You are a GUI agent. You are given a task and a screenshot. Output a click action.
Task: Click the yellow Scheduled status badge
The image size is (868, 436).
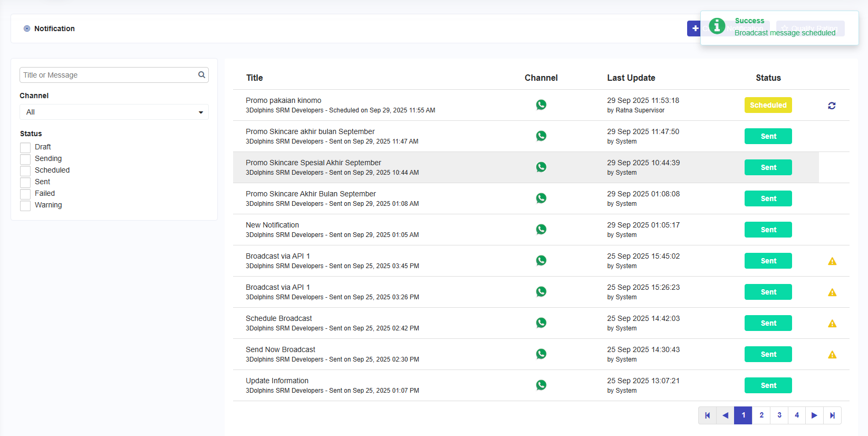click(x=768, y=105)
